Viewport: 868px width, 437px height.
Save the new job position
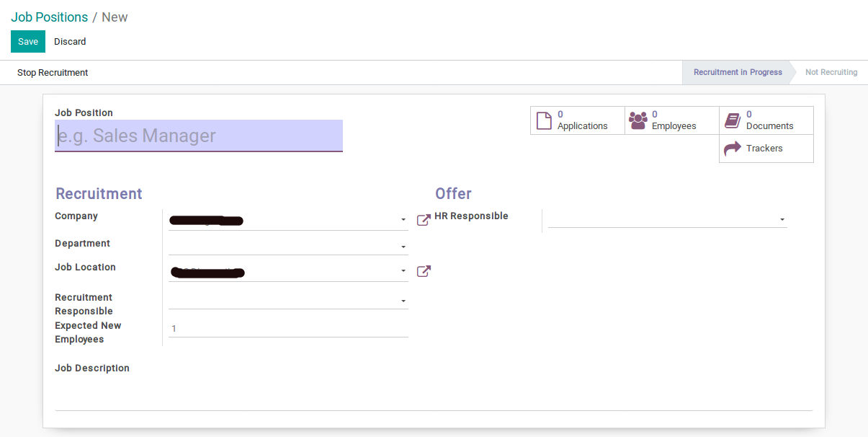[28, 42]
